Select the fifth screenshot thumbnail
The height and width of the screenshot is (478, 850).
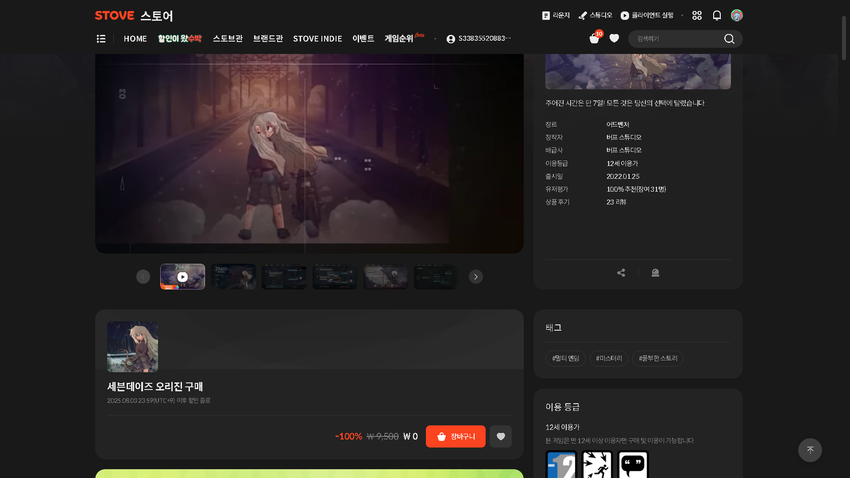pos(385,277)
